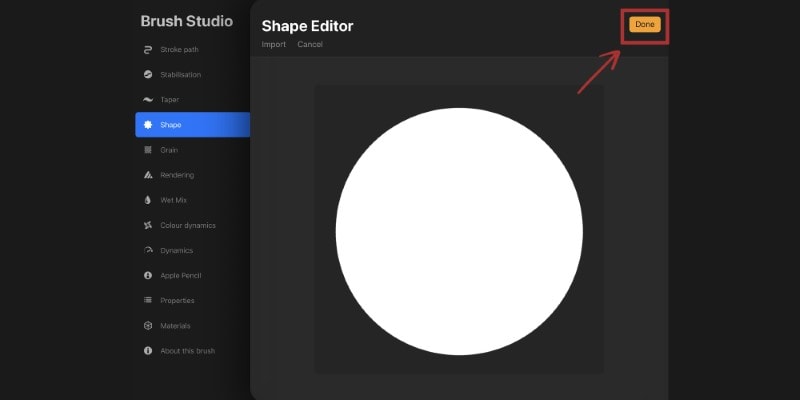This screenshot has width=800, height=400.
Task: Click the Properties list icon
Action: pyautogui.click(x=148, y=301)
